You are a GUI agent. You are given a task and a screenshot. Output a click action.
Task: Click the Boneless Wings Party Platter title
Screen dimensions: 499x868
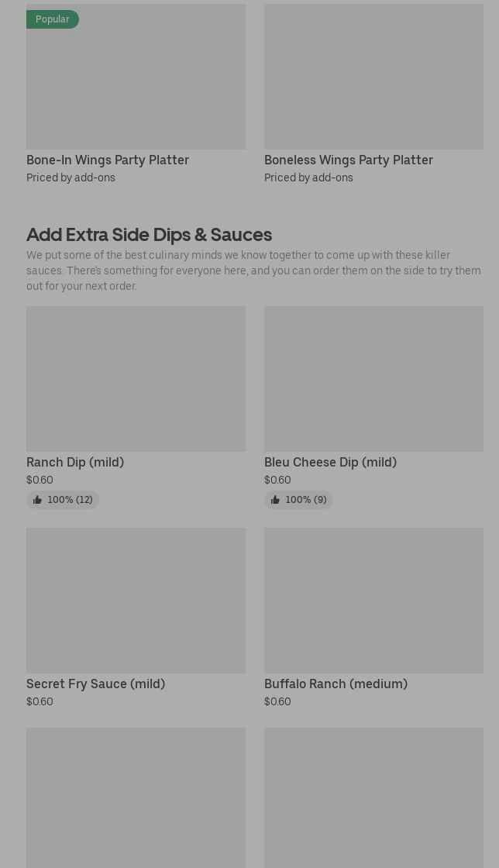point(349,160)
